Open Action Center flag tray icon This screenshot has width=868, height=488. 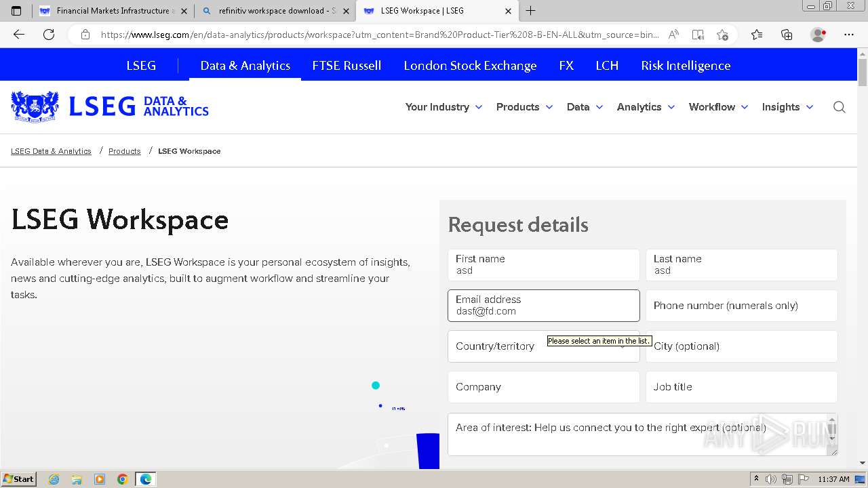click(802, 479)
